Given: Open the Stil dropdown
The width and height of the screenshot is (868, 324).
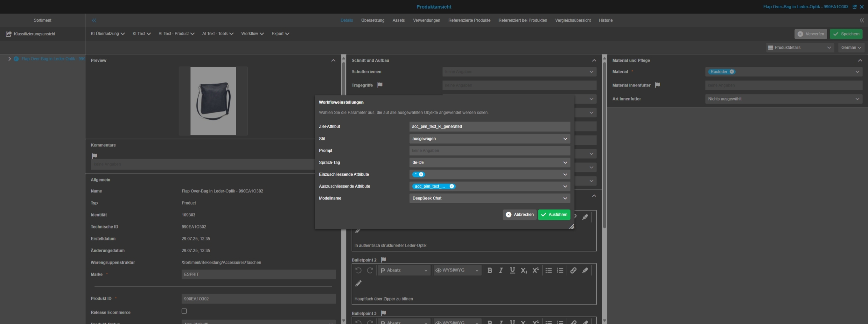Looking at the screenshot, I should (489, 139).
